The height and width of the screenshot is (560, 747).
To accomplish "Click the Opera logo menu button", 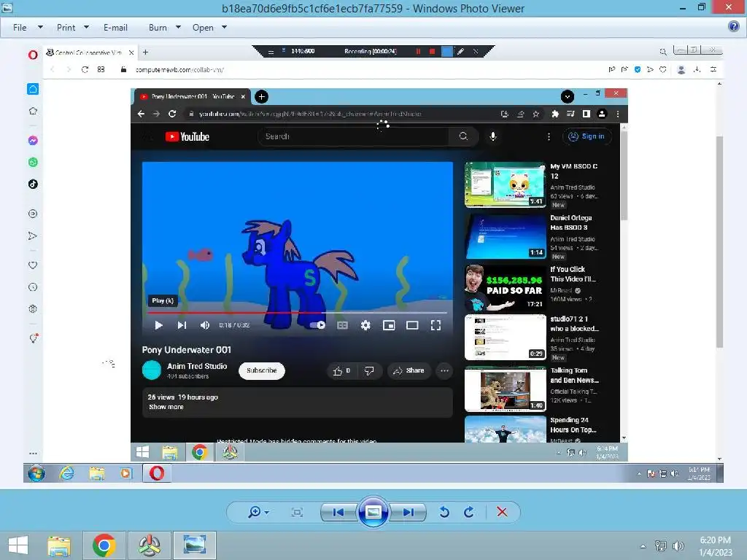I will click(x=33, y=55).
